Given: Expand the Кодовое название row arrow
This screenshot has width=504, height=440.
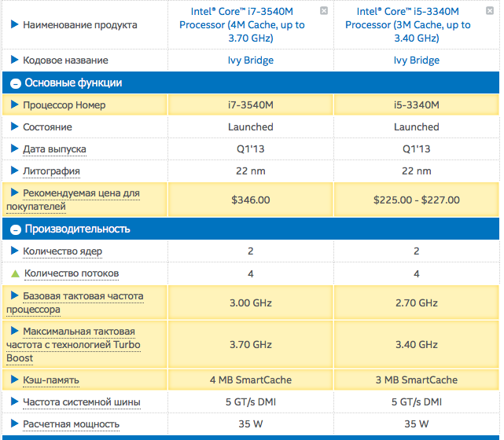Looking at the screenshot, I should pos(14,60).
